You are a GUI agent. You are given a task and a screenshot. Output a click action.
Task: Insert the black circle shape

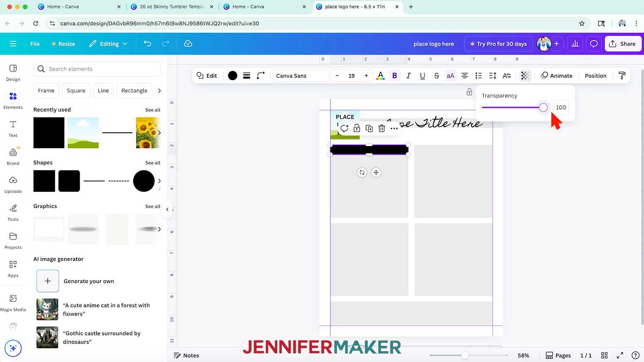pos(144,181)
